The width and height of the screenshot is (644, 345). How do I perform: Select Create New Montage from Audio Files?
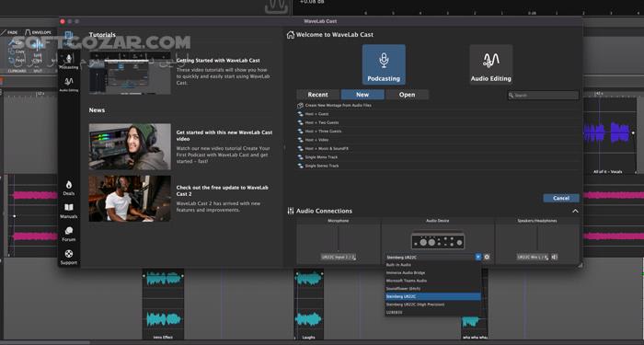pyautogui.click(x=438, y=106)
